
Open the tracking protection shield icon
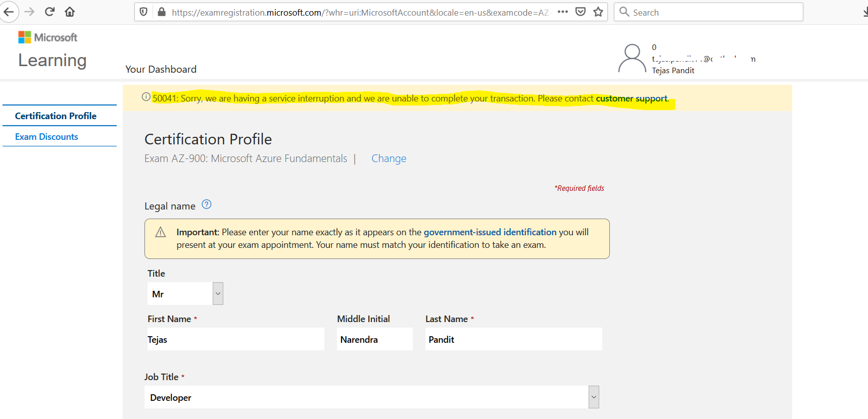(x=143, y=12)
